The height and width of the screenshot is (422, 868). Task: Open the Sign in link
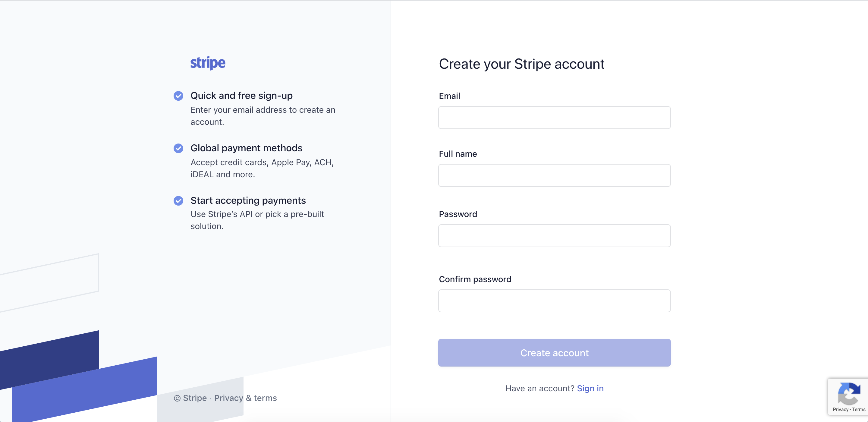point(590,389)
